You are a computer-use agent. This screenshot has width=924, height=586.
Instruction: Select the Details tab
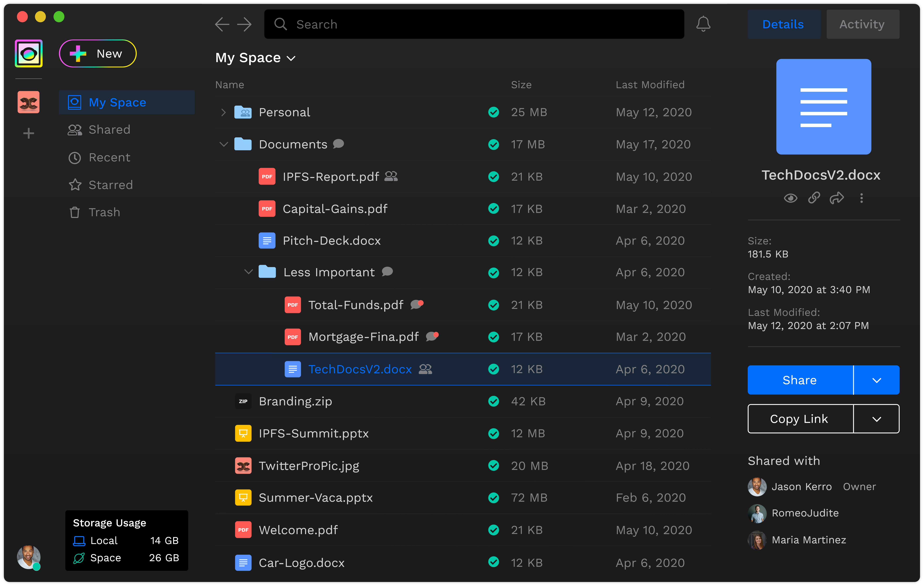click(783, 24)
